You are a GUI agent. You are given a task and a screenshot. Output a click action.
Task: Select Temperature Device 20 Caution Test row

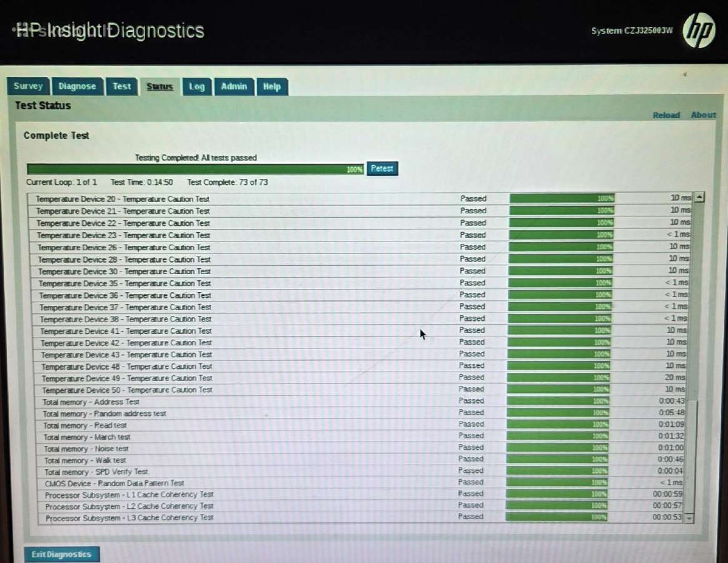click(360, 199)
